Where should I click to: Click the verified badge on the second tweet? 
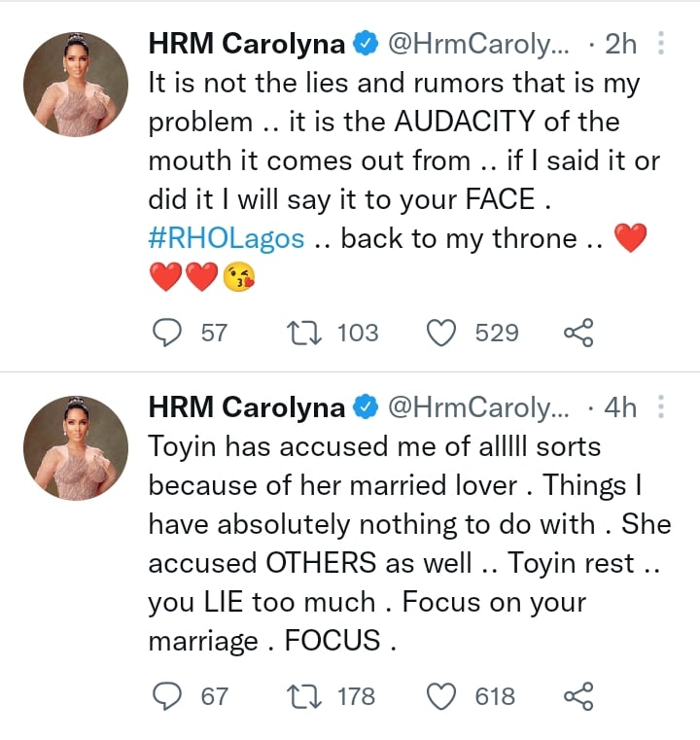pos(366,406)
